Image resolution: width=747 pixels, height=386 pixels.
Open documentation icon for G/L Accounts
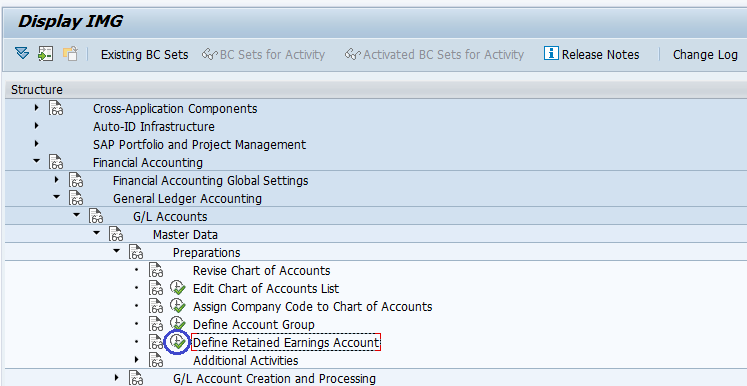(96, 216)
